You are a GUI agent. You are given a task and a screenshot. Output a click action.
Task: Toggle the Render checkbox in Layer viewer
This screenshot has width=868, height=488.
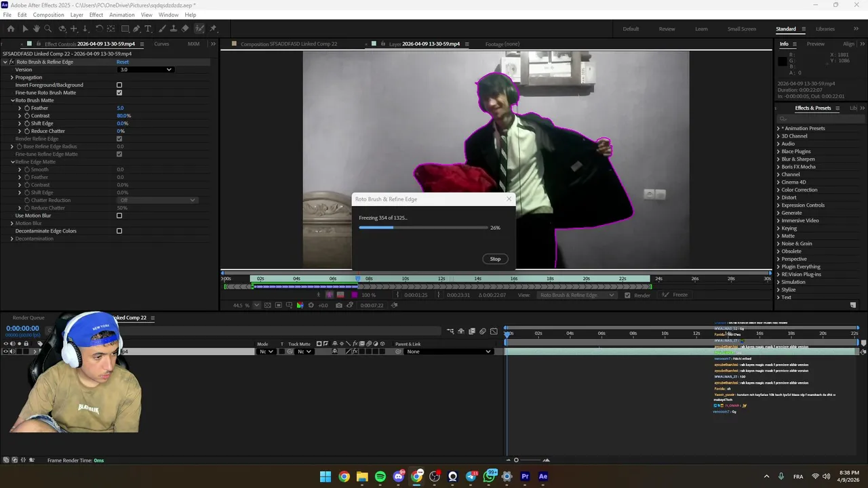(x=627, y=295)
